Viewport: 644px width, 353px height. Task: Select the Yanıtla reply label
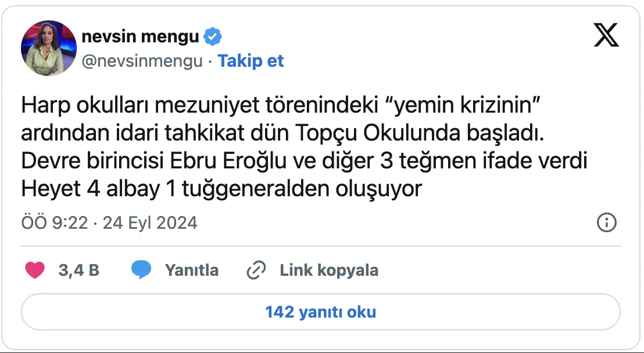coord(192,270)
